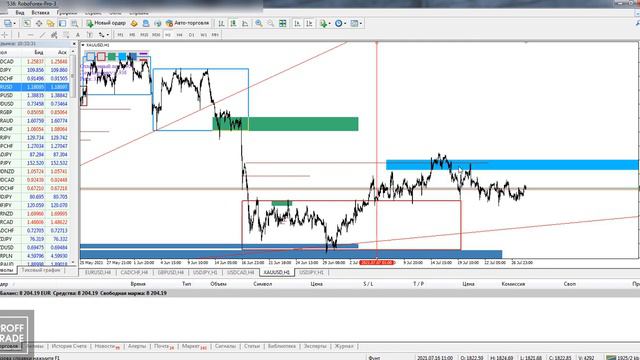This screenshot has width=640, height=360.
Task: Select the Market Watch bid 1.25837
Action: point(36,61)
